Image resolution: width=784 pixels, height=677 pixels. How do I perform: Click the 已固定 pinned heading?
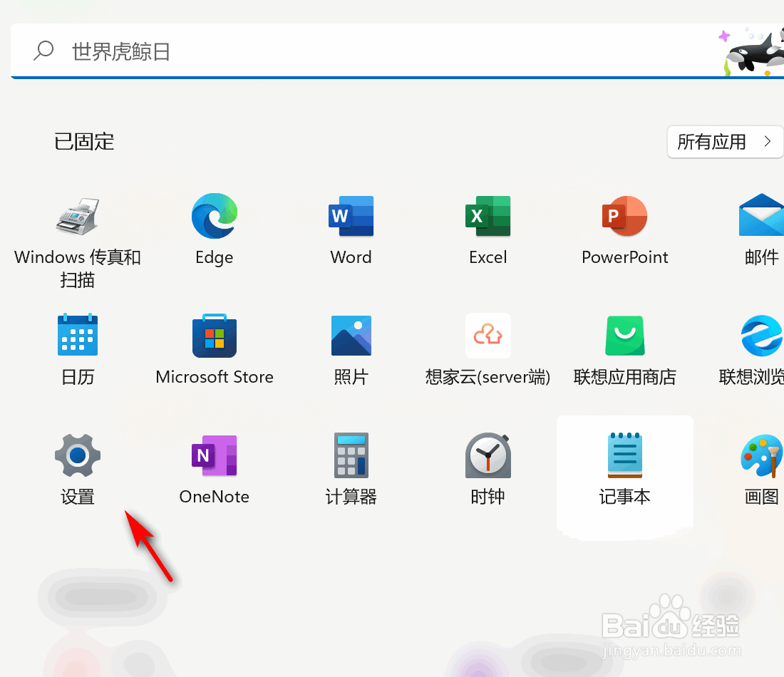pyautogui.click(x=84, y=142)
